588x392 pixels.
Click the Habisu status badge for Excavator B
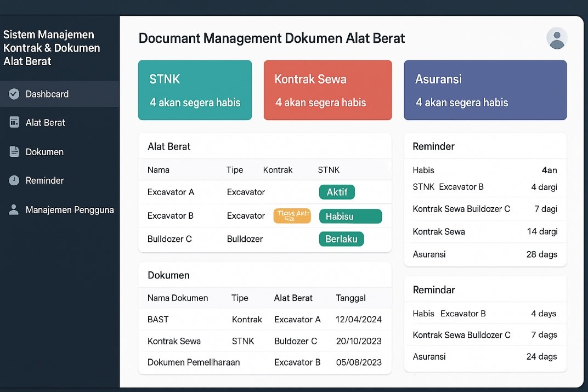pos(350,216)
